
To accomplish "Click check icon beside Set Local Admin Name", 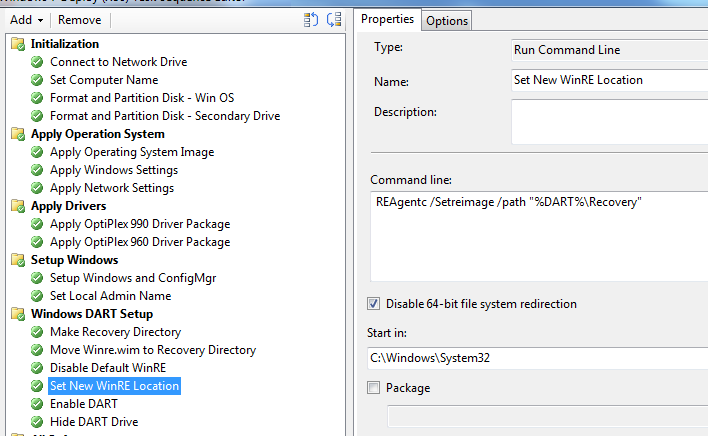I will pos(37,296).
